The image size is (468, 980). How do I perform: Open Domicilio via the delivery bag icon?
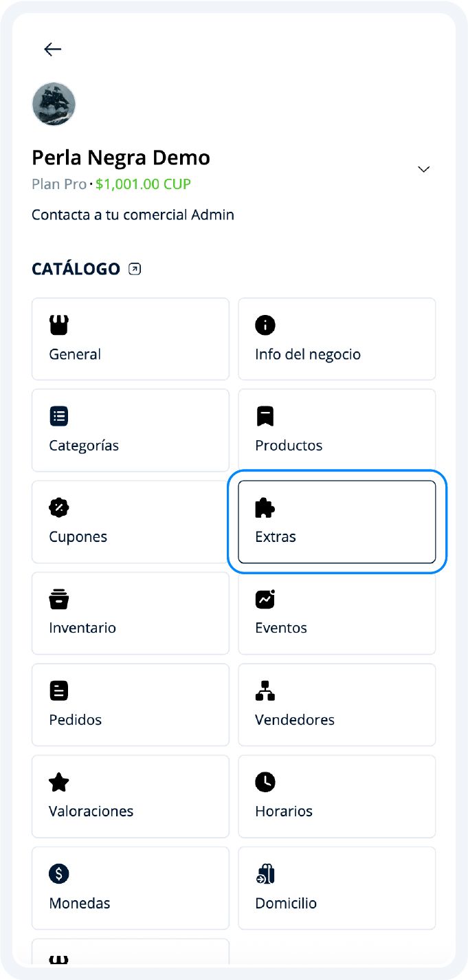(265, 873)
